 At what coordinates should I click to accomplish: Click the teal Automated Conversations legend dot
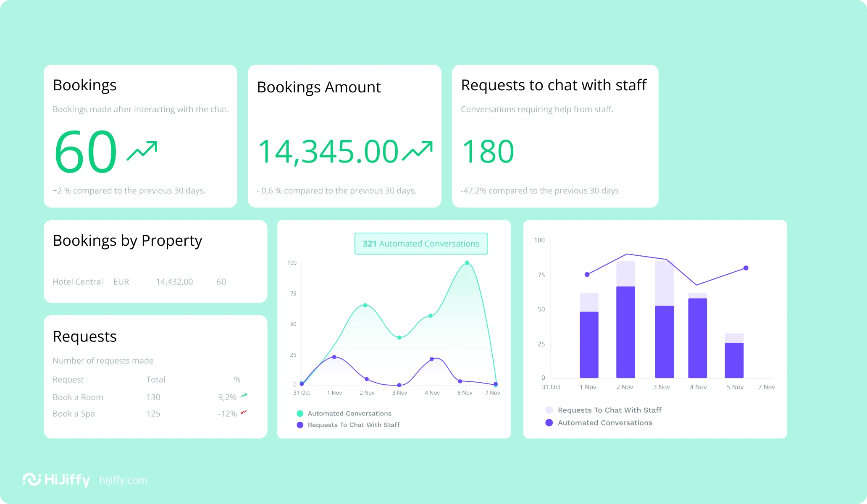coord(300,413)
